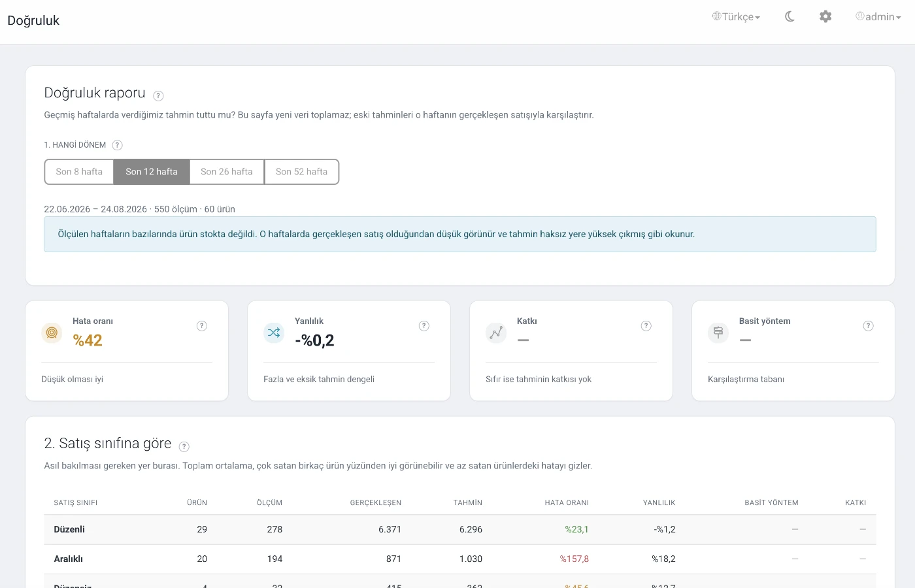
Task: Click the %42 error rate value
Action: click(88, 340)
